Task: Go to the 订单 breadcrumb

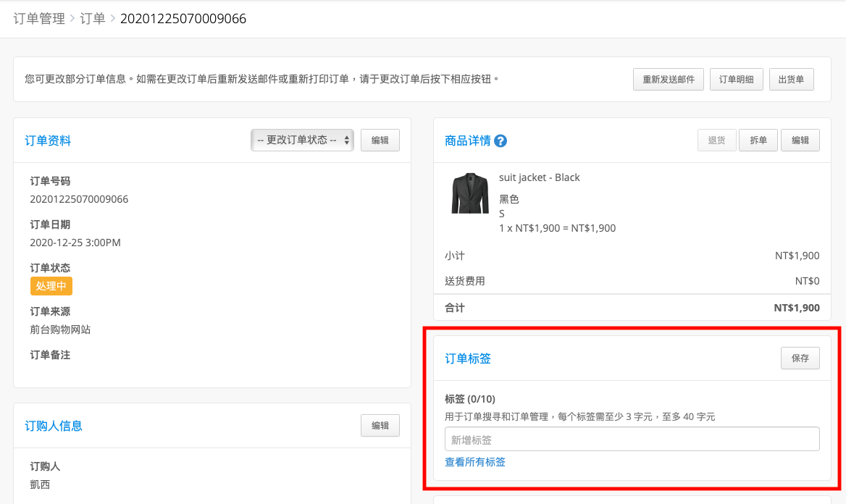Action: click(x=92, y=18)
